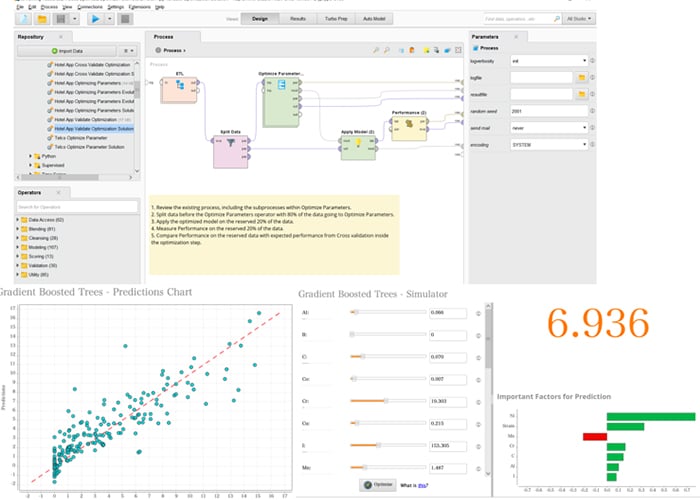Image resolution: width=700 pixels, height=500 pixels.
Task: Open the Connections menu
Action: [x=90, y=7]
